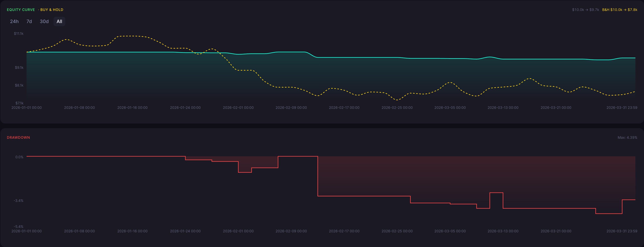Image resolution: width=644 pixels, height=247 pixels.
Task: Click equity chart date 2026-03-21 00:00
Action: [x=556, y=107]
